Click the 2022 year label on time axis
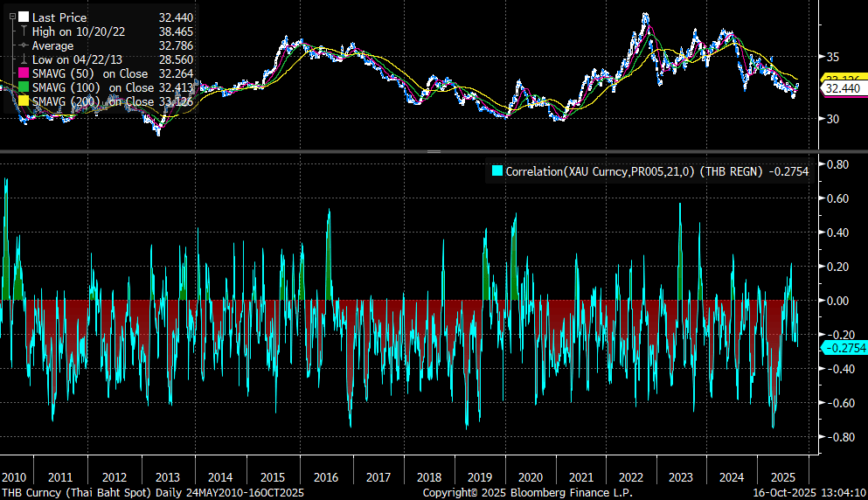The image size is (868, 500). coord(630,477)
